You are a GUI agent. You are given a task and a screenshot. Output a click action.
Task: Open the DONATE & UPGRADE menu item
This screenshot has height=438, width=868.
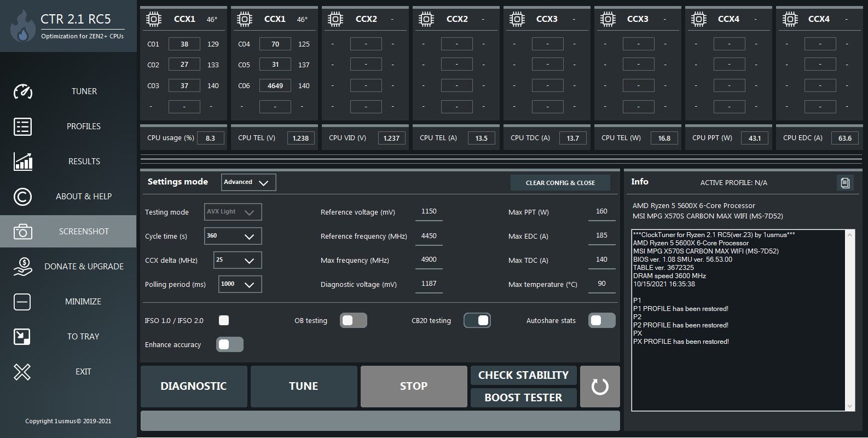pos(84,267)
